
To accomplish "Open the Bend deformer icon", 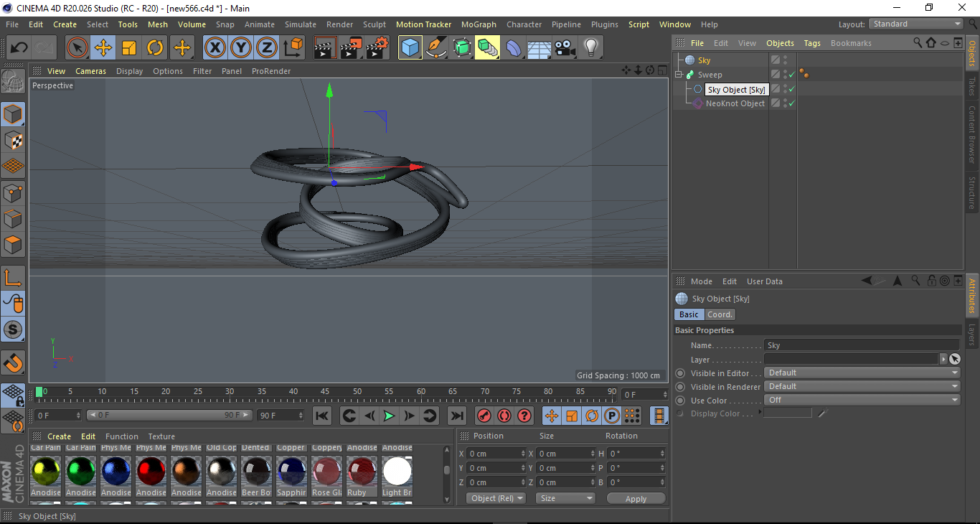I will pos(514,48).
